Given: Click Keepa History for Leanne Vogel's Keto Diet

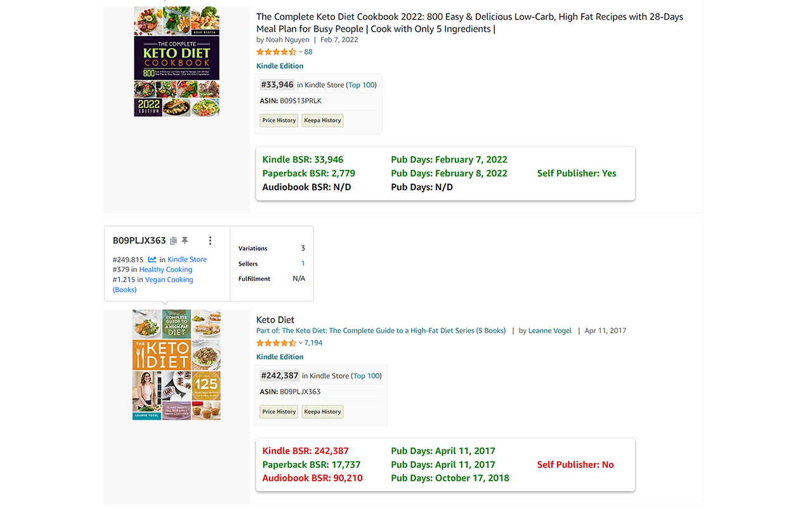Looking at the screenshot, I should (x=322, y=411).
